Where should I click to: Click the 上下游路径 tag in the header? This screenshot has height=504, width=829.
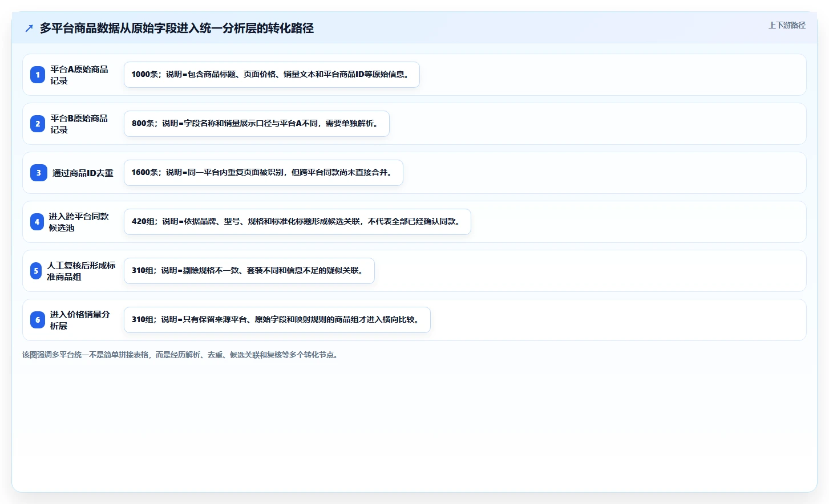[x=787, y=25]
